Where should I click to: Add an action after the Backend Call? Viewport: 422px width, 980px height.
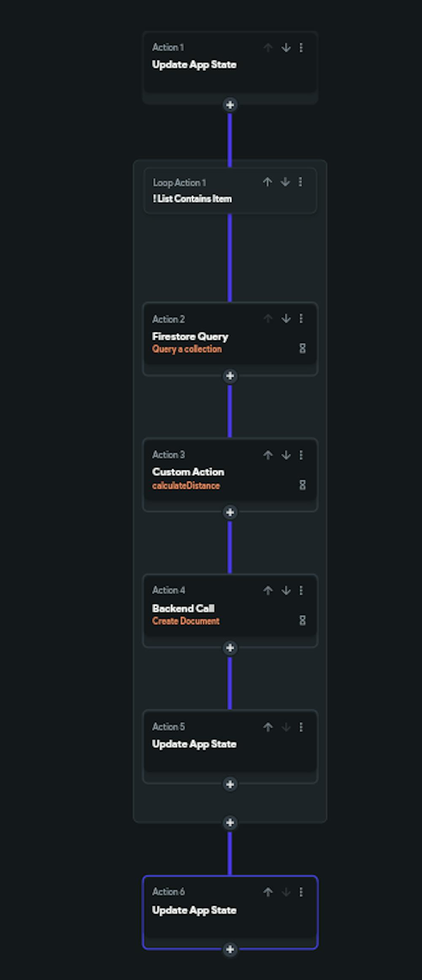click(230, 648)
